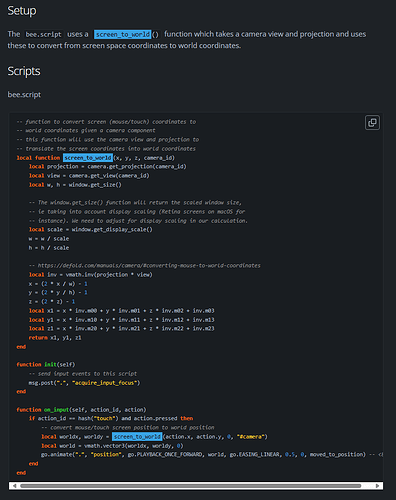Image resolution: width=396 pixels, height=500 pixels.
Task: Click the left arrow of the horizontal scrollbar
Action: (x=14, y=486)
